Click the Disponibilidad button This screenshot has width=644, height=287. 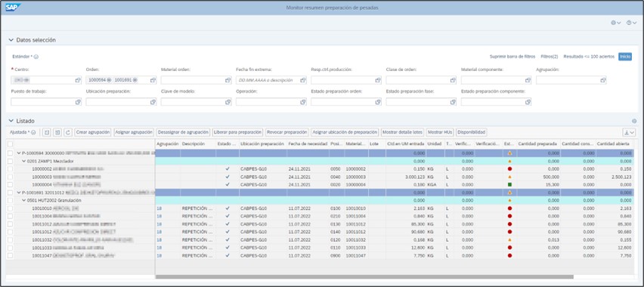(472, 132)
